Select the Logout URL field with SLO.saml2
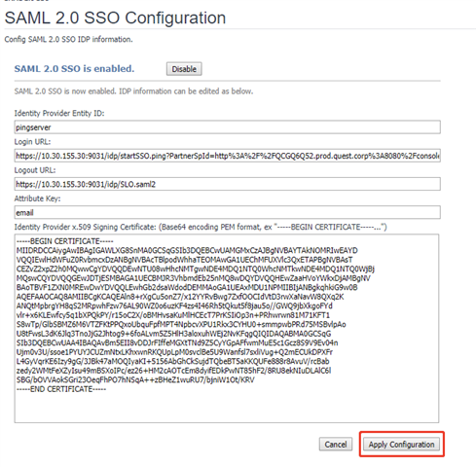The image size is (476, 467). pyautogui.click(x=227, y=184)
